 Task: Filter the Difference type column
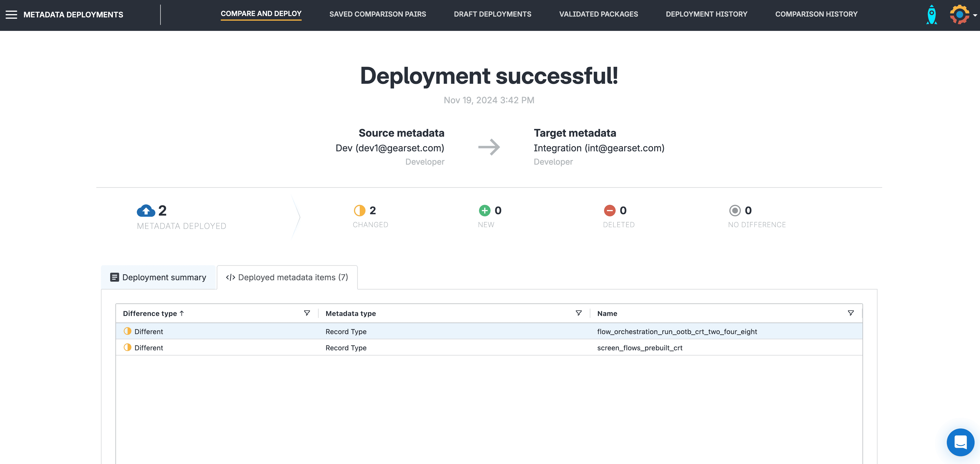pyautogui.click(x=307, y=313)
